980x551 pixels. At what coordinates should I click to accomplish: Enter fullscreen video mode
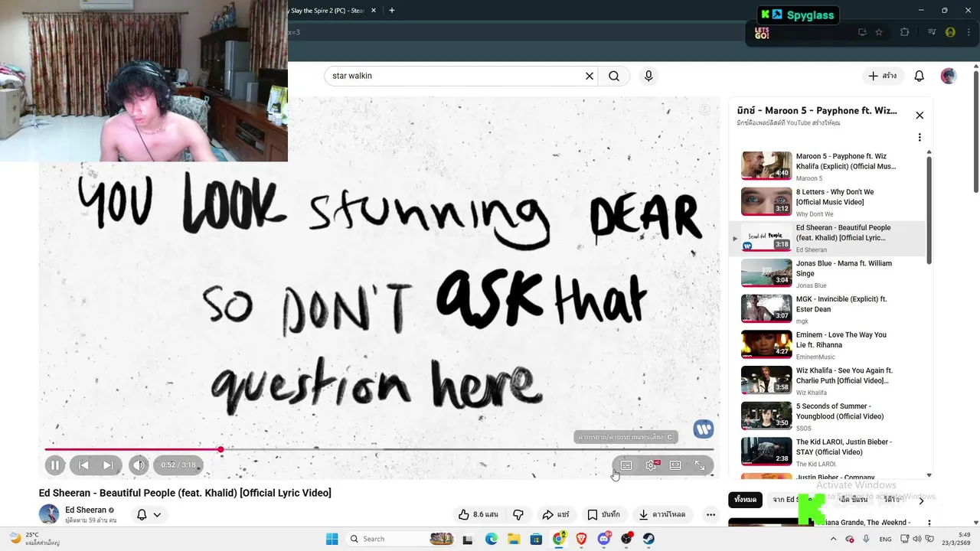(700, 465)
